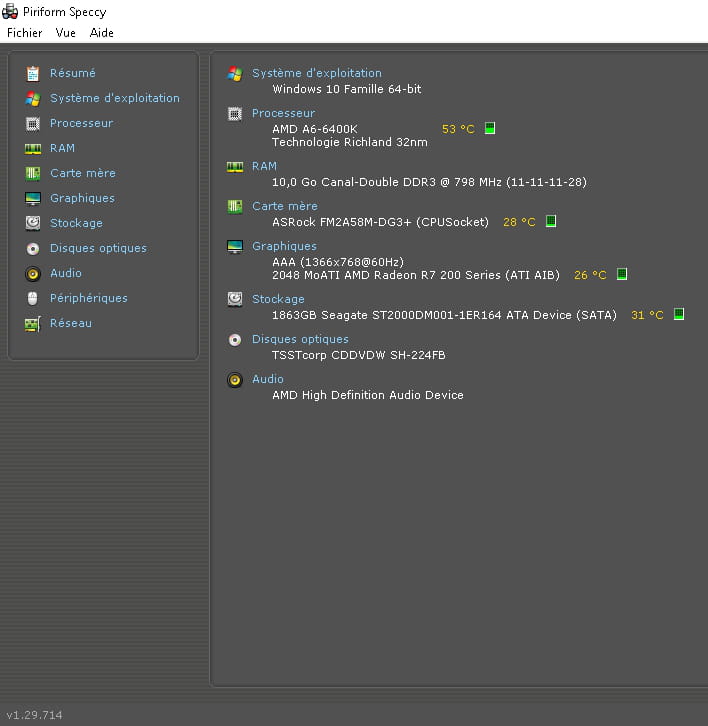Click the 26 °C graphics temperature
The width and height of the screenshot is (708, 726).
click(x=590, y=275)
